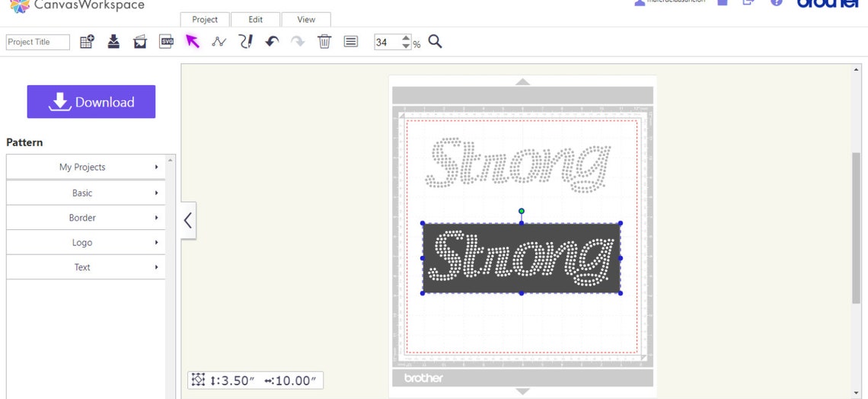Increase zoom with the up stepper arrow
The width and height of the screenshot is (868, 399).
click(x=407, y=38)
